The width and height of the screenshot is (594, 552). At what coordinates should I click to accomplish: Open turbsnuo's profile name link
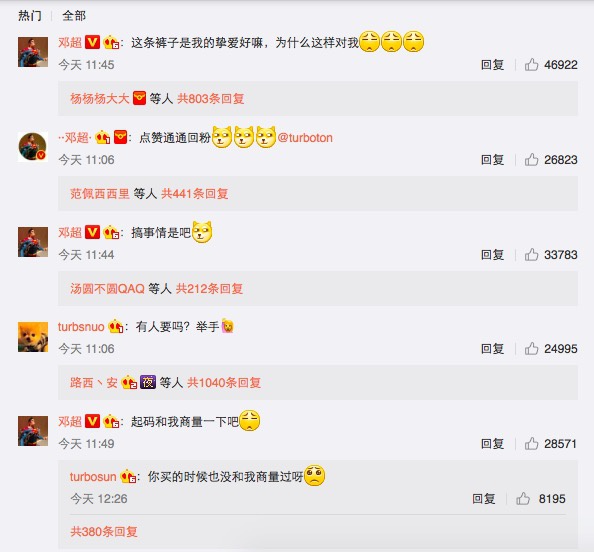coord(81,327)
